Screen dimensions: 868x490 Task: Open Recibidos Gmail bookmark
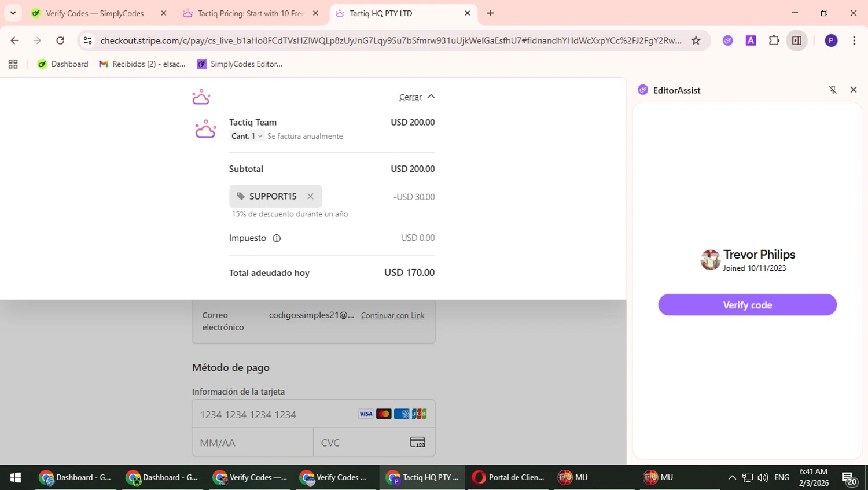142,64
